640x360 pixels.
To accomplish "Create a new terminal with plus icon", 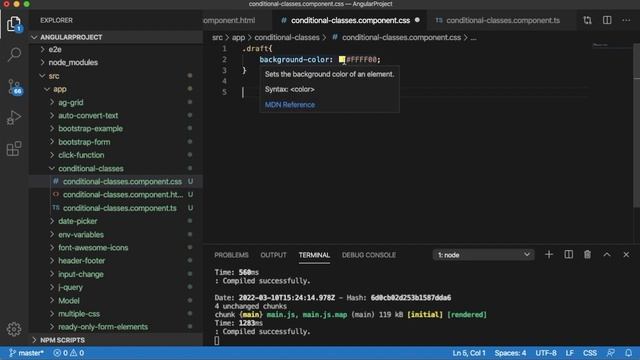I will (x=549, y=255).
